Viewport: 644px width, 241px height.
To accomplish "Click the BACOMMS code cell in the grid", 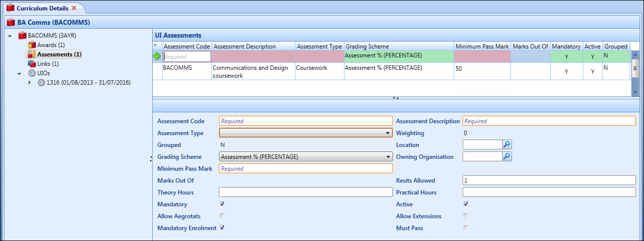I will pyautogui.click(x=187, y=71).
